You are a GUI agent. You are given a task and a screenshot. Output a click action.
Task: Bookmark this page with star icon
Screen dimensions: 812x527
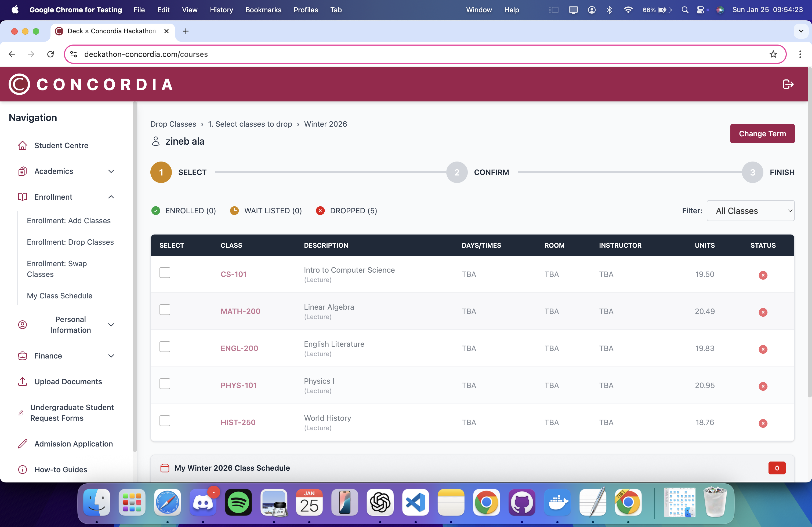[773, 54]
